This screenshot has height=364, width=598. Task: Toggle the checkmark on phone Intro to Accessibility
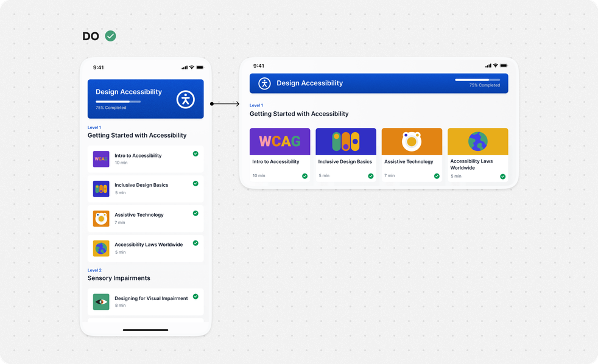pyautogui.click(x=195, y=154)
